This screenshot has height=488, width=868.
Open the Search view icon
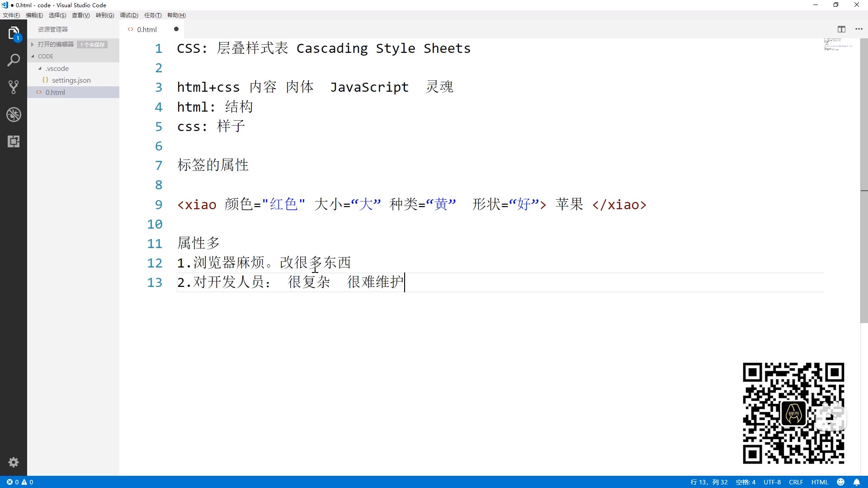pyautogui.click(x=14, y=60)
